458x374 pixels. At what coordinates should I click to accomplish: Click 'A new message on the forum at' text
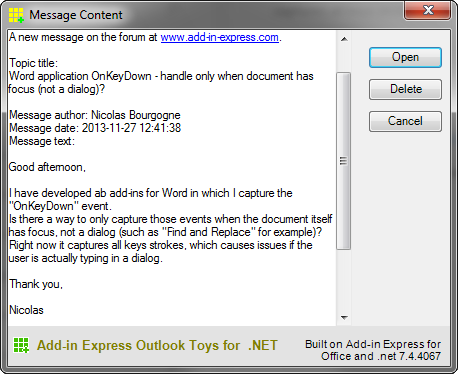point(83,37)
